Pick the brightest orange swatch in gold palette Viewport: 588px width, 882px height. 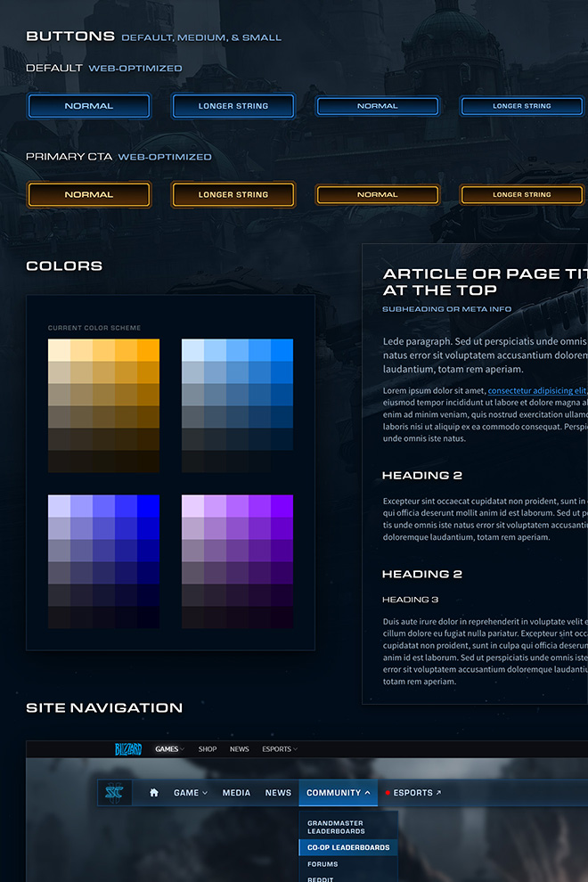pyautogui.click(x=149, y=350)
